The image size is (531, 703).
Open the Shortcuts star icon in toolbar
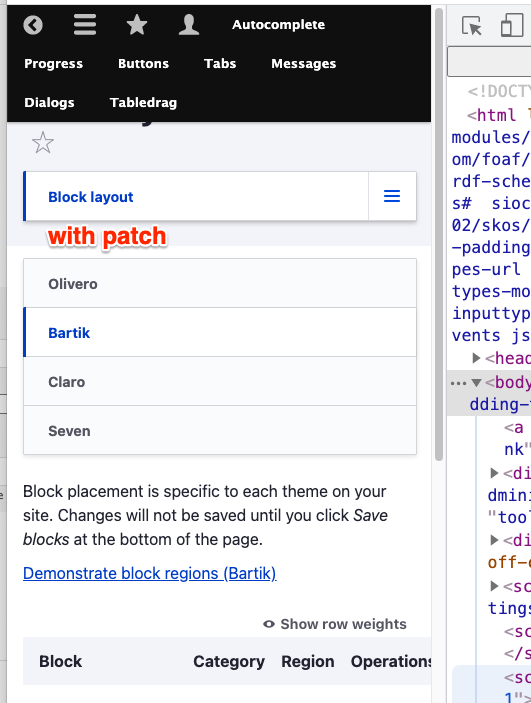(x=137, y=24)
